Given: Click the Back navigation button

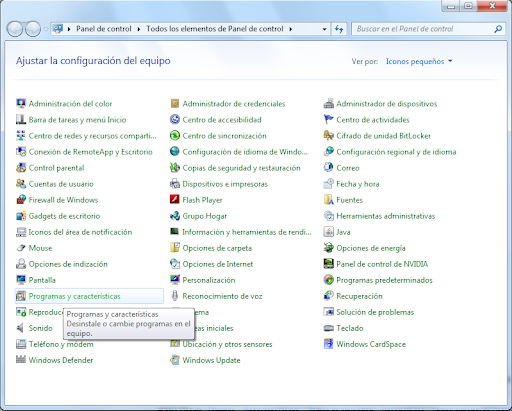Looking at the screenshot, I should pos(15,29).
